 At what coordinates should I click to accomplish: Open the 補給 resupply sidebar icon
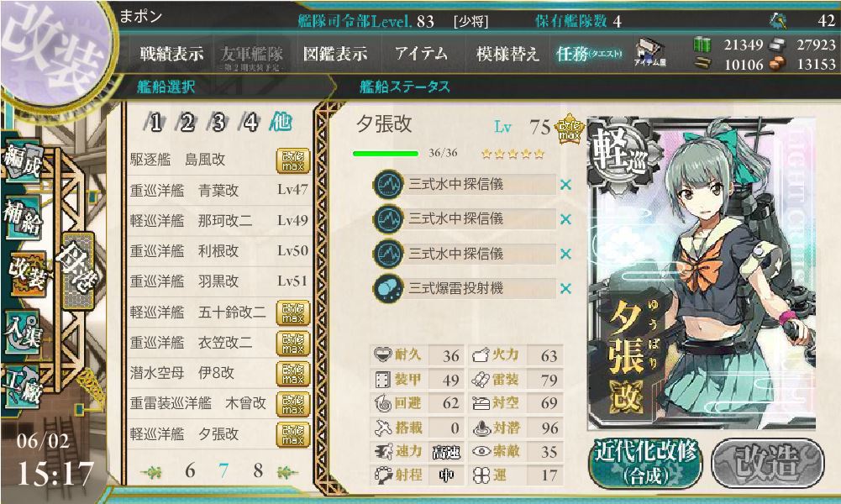pos(23,217)
